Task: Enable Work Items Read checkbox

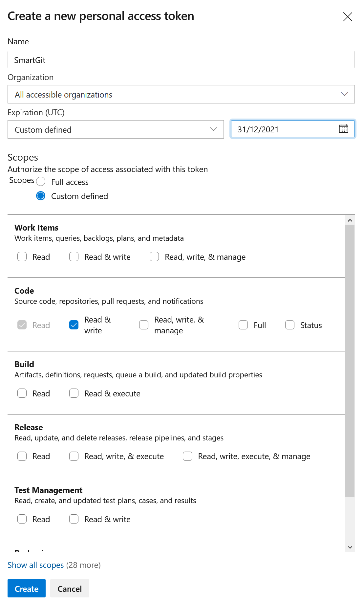Action: [22, 257]
